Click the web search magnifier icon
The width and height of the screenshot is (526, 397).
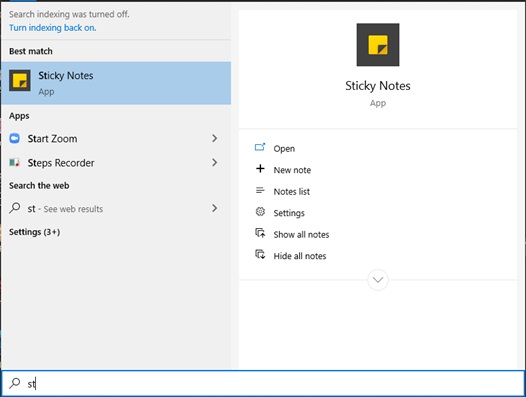15,208
